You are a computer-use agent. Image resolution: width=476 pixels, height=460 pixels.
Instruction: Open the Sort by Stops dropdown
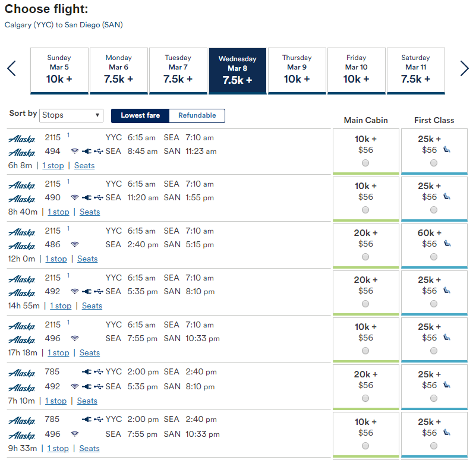pos(71,115)
